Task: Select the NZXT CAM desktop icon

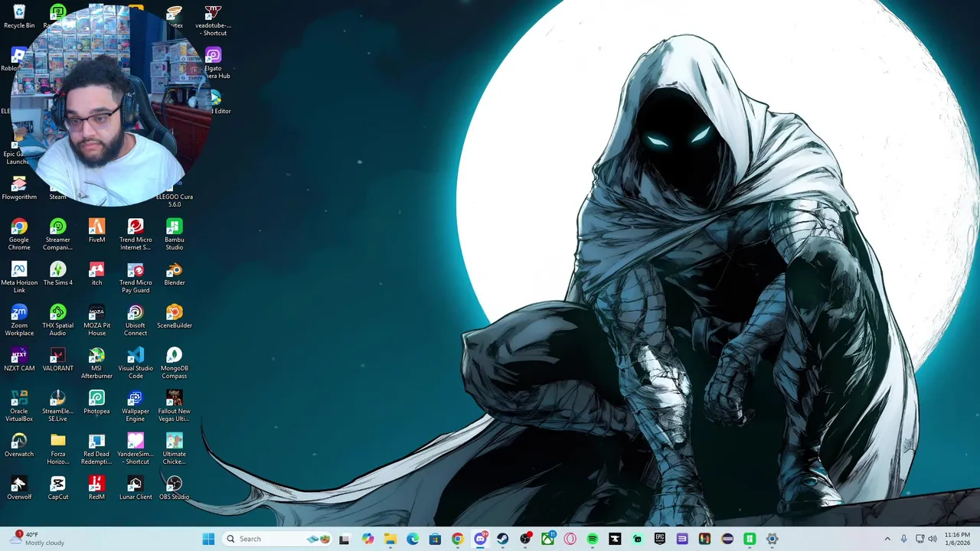Action: [19, 359]
